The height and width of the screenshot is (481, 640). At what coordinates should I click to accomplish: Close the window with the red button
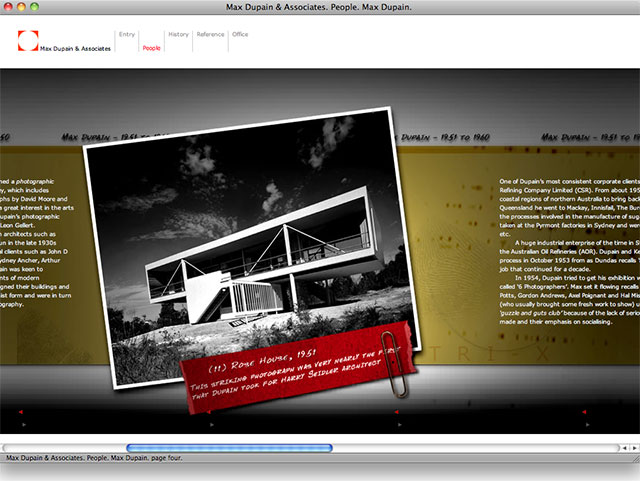click(8, 7)
